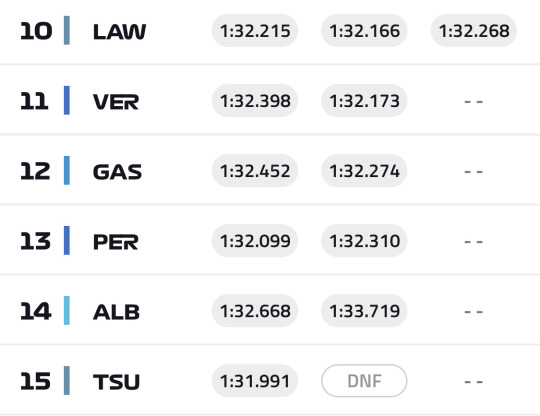The height and width of the screenshot is (416, 540).
Task: Click the empty dashes in GAS's last column
Action: pos(474,171)
